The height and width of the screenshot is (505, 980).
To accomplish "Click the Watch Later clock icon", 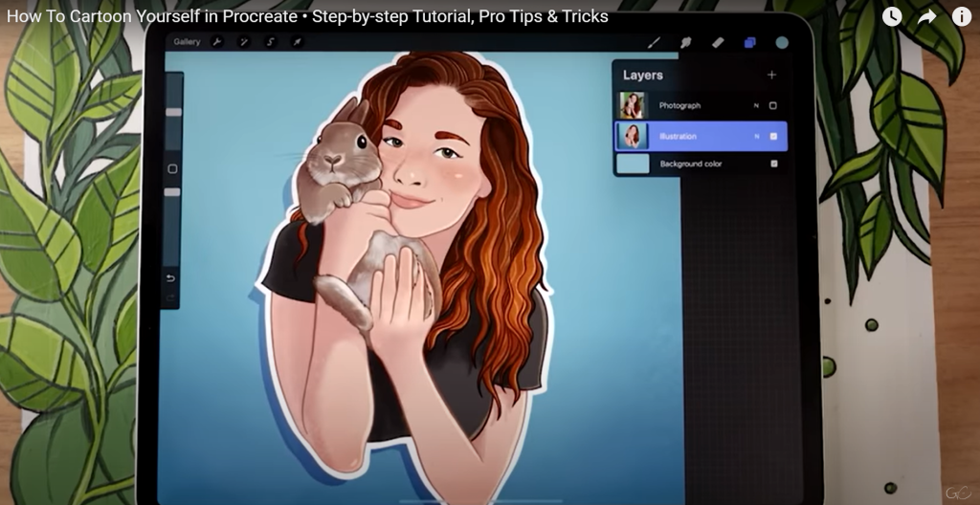I will tap(892, 17).
